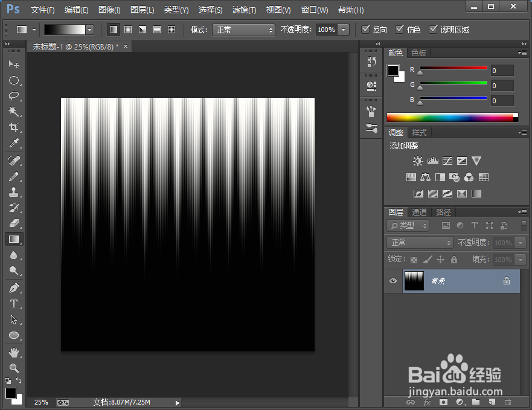Select the History Brush tool
Image resolution: width=532 pixels, height=410 pixels.
coord(14,207)
